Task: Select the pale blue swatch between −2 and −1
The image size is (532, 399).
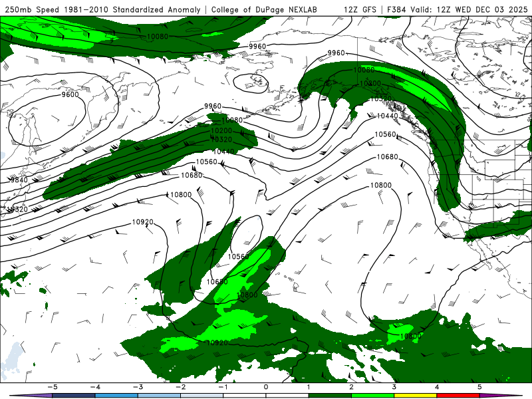Action: pos(202,396)
